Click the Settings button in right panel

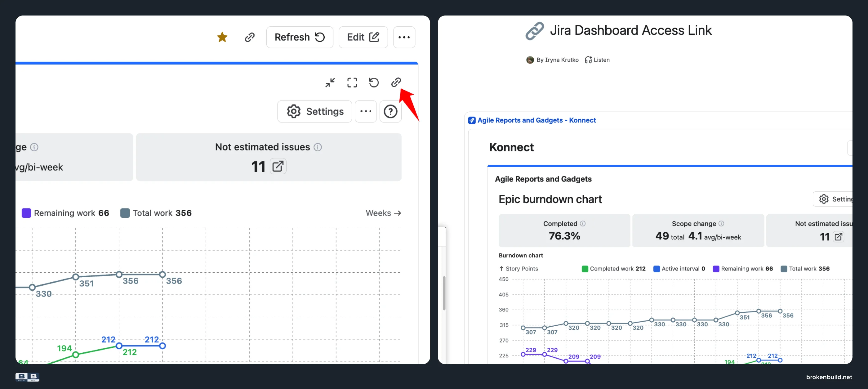tap(833, 199)
